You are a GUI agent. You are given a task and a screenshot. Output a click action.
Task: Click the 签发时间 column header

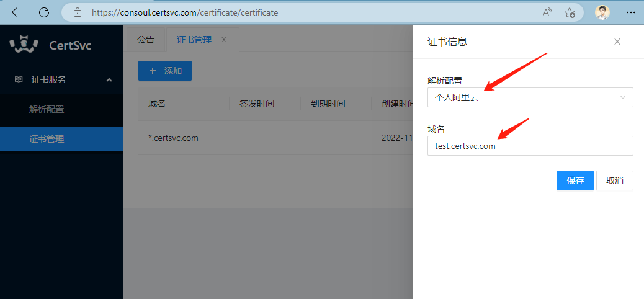(257, 104)
